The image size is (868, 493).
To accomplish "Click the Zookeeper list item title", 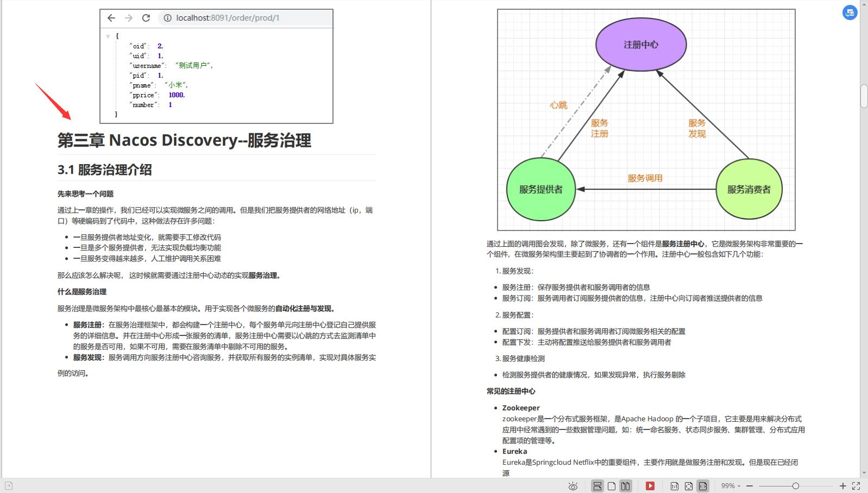I will pos(521,408).
